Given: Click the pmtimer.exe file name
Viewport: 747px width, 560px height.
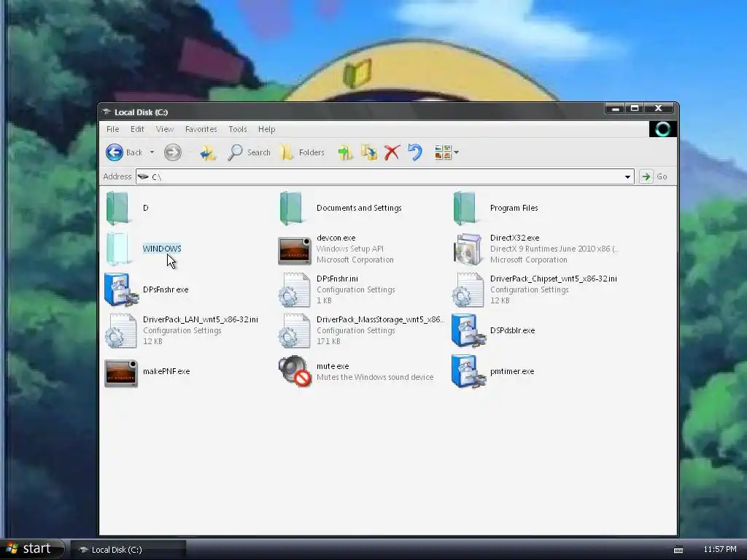Looking at the screenshot, I should click(511, 371).
